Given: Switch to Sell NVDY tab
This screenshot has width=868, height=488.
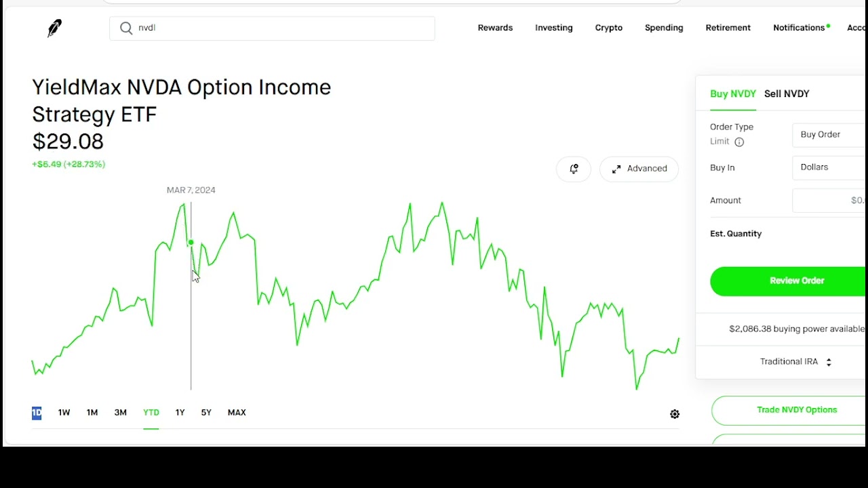Looking at the screenshot, I should pos(787,94).
